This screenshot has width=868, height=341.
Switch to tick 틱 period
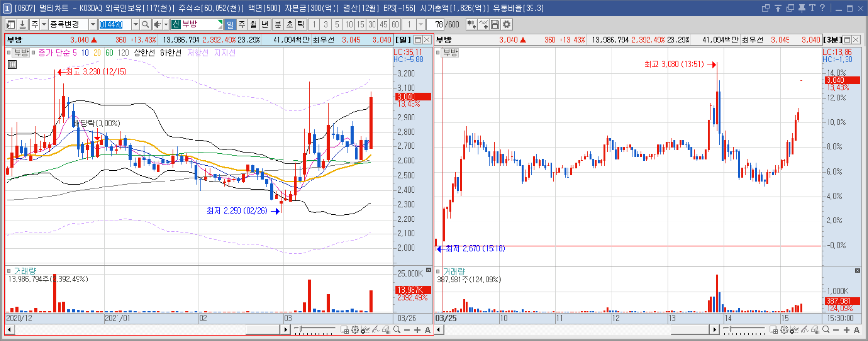tap(301, 24)
